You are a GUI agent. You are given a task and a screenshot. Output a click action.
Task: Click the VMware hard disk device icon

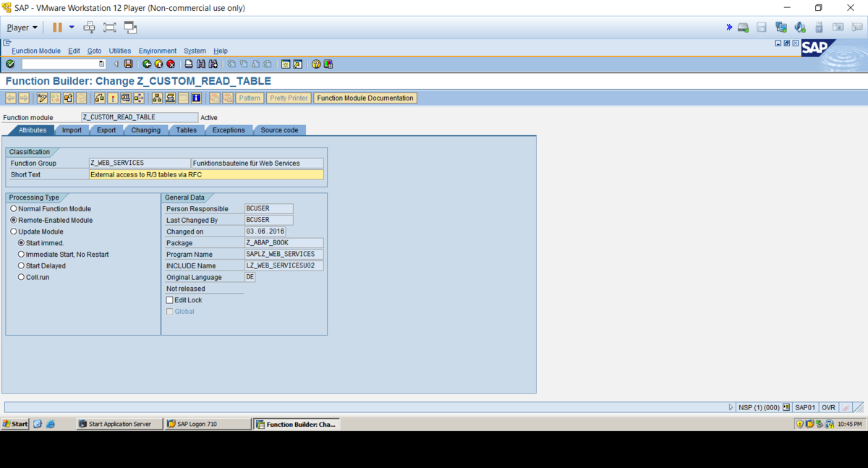[x=743, y=27]
